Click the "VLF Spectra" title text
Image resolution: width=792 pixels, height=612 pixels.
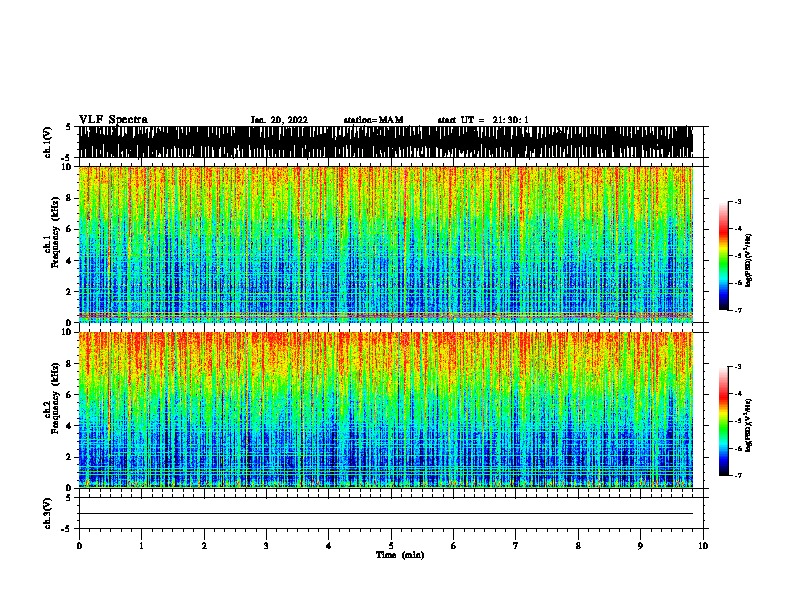(113, 120)
